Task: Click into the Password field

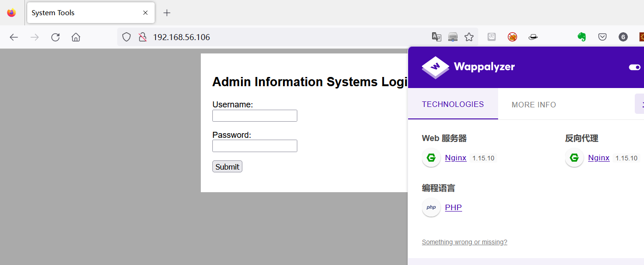Action: pos(254,146)
